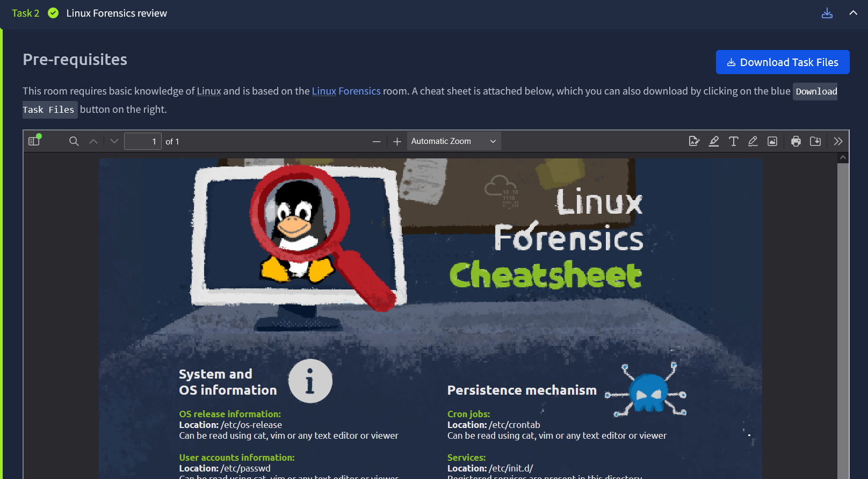Open the Automatic Zoom dropdown
The image size is (868, 479).
click(453, 141)
